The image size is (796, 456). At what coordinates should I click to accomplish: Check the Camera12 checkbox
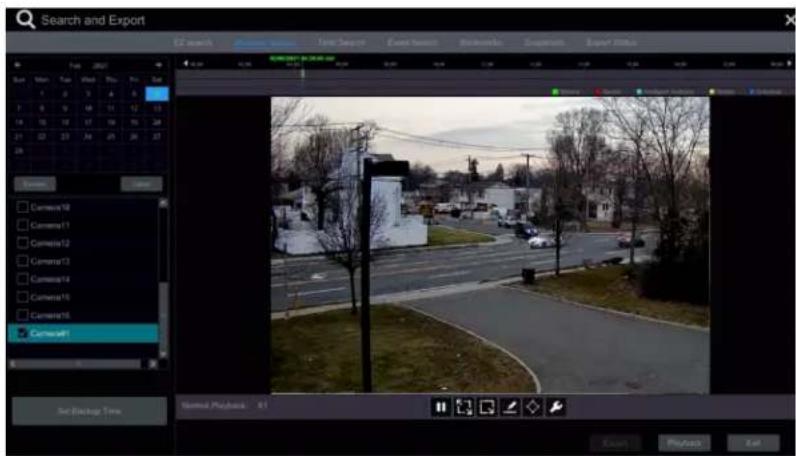(x=22, y=243)
